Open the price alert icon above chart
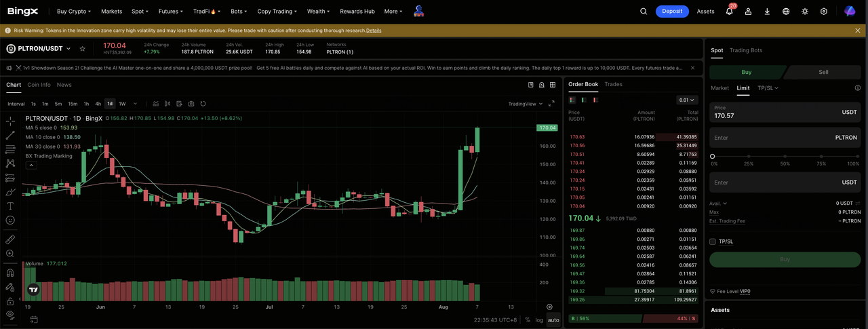Screen dimensions: 868x329 tap(542, 85)
